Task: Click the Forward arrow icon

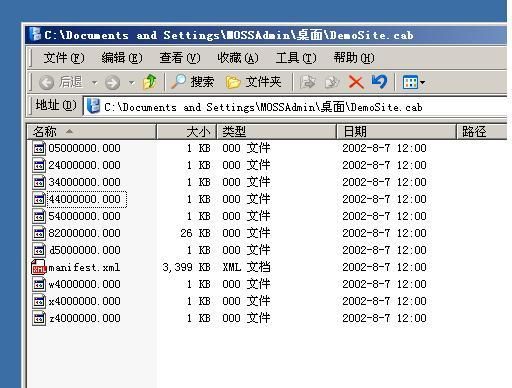Action: click(x=112, y=82)
